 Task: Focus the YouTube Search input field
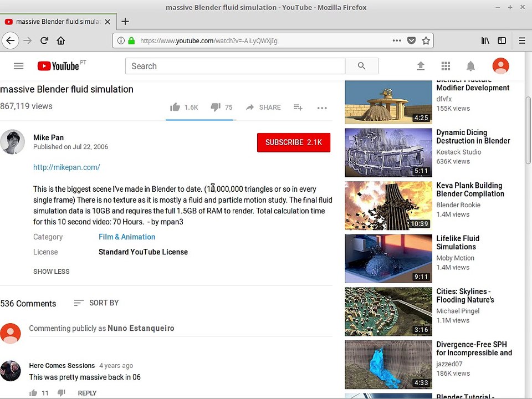[235, 66]
